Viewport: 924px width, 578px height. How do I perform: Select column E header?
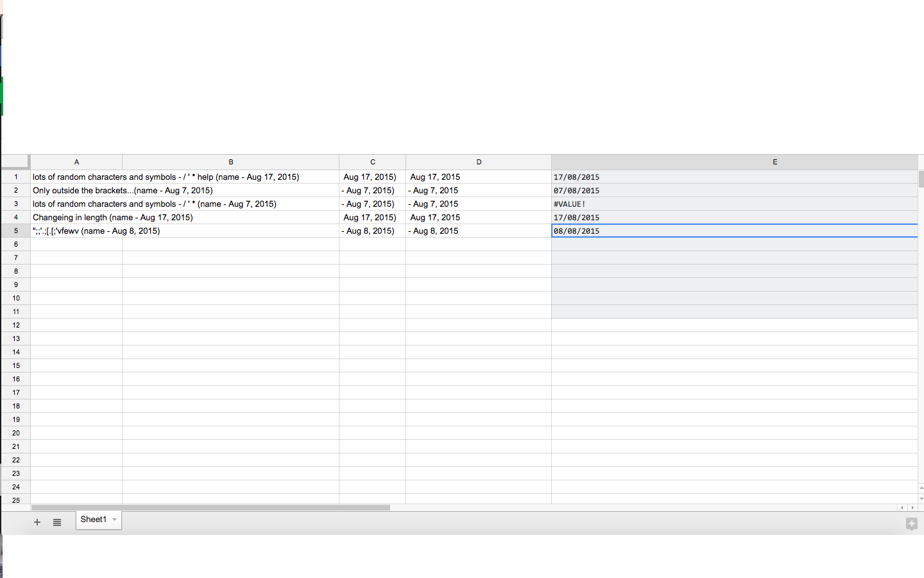[x=774, y=162]
